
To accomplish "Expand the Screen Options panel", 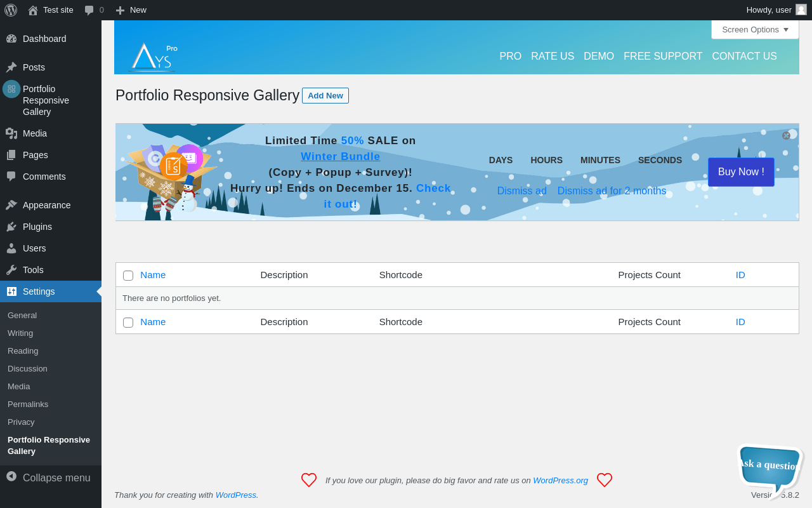I will pyautogui.click(x=755, y=29).
